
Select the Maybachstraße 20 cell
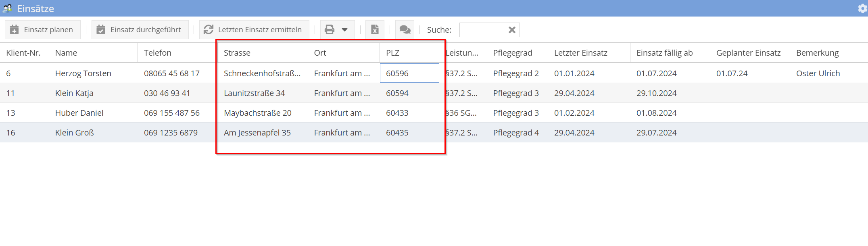tap(263, 113)
